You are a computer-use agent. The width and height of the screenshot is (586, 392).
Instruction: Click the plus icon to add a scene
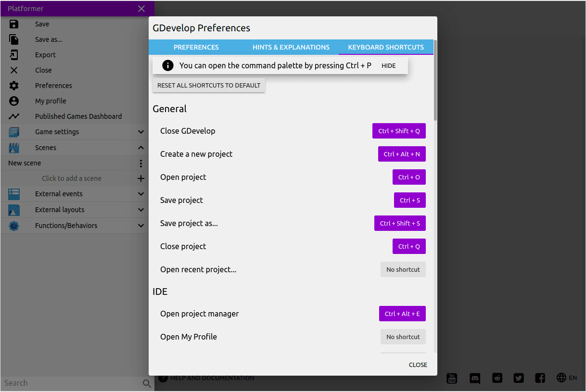(141, 178)
